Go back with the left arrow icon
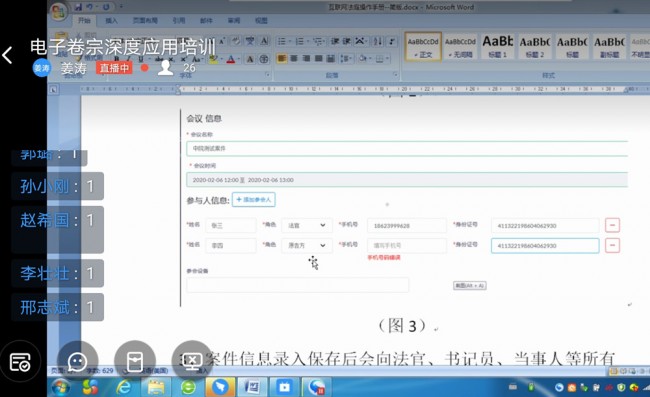Viewport: 650px width, 397px height. [x=7, y=55]
